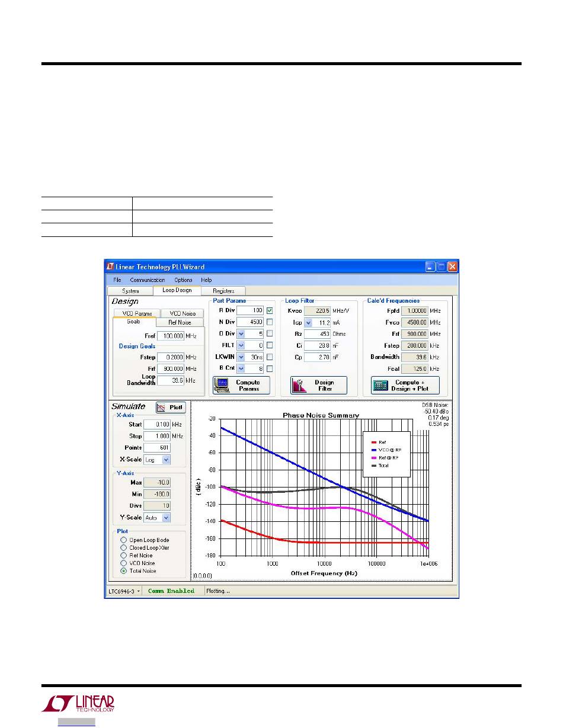Open the O Div dropdown arrow
This screenshot has height=728, width=563.
pyautogui.click(x=241, y=334)
